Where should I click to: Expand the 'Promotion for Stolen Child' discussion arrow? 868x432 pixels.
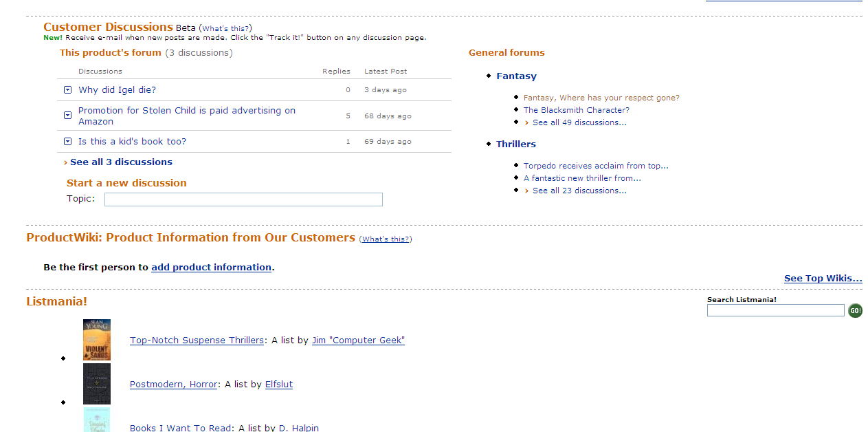tap(67, 116)
